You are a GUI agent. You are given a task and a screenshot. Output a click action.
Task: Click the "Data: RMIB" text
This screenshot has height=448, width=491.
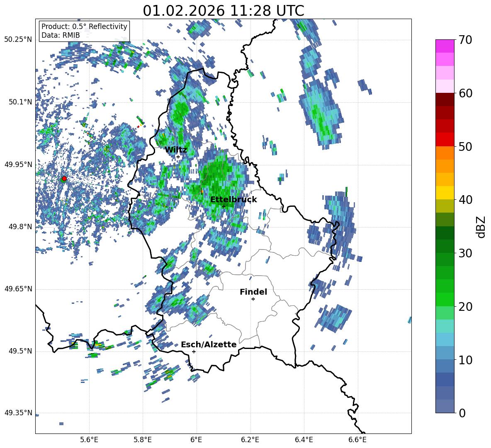[x=61, y=35]
